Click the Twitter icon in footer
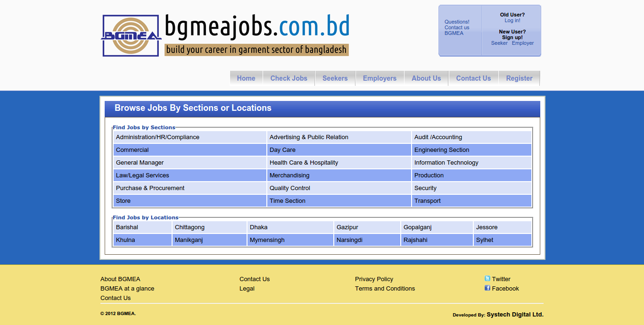 487,279
